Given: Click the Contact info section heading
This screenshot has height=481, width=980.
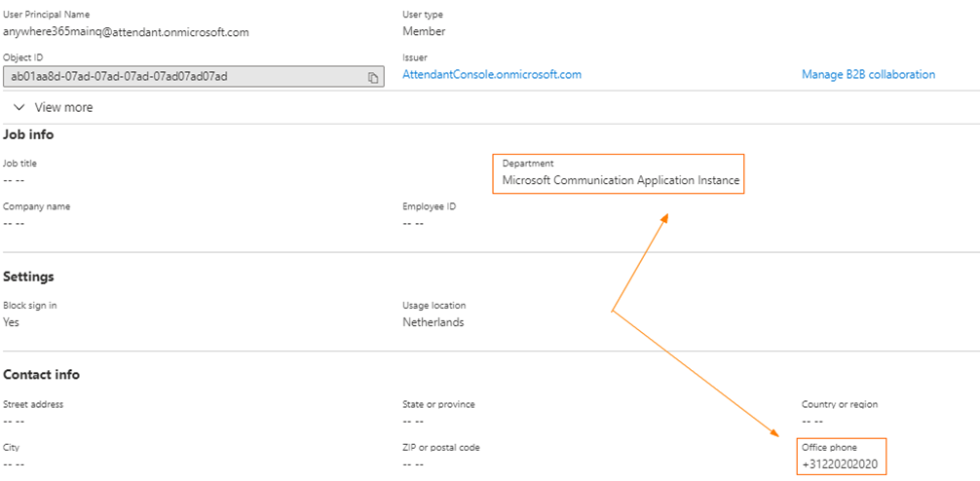Looking at the screenshot, I should [x=41, y=375].
